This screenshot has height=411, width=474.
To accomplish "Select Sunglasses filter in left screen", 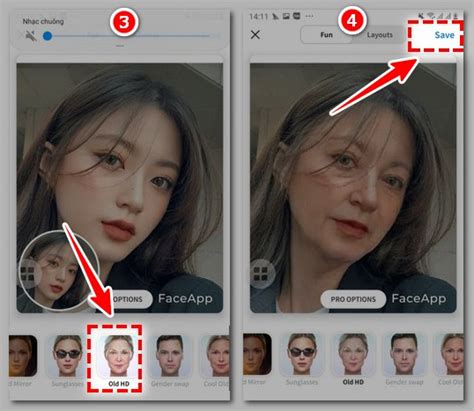I will tap(68, 361).
